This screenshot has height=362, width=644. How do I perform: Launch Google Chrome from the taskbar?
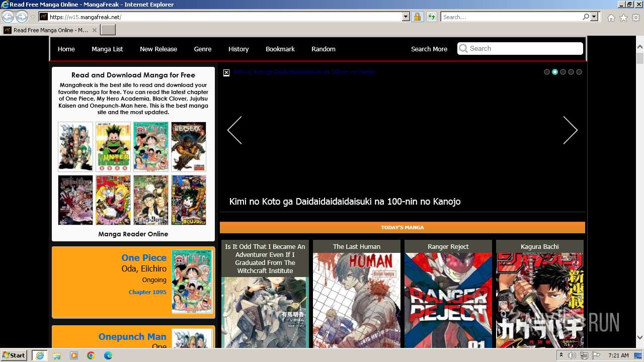pyautogui.click(x=91, y=355)
